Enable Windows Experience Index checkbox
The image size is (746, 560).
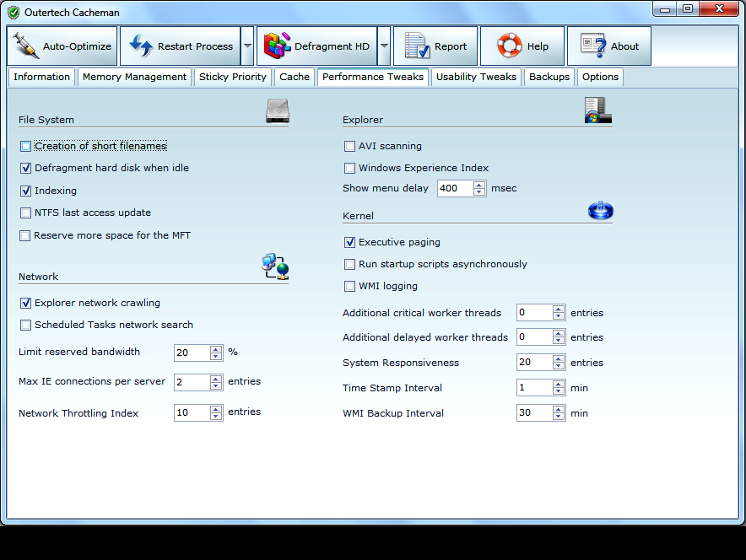(349, 169)
